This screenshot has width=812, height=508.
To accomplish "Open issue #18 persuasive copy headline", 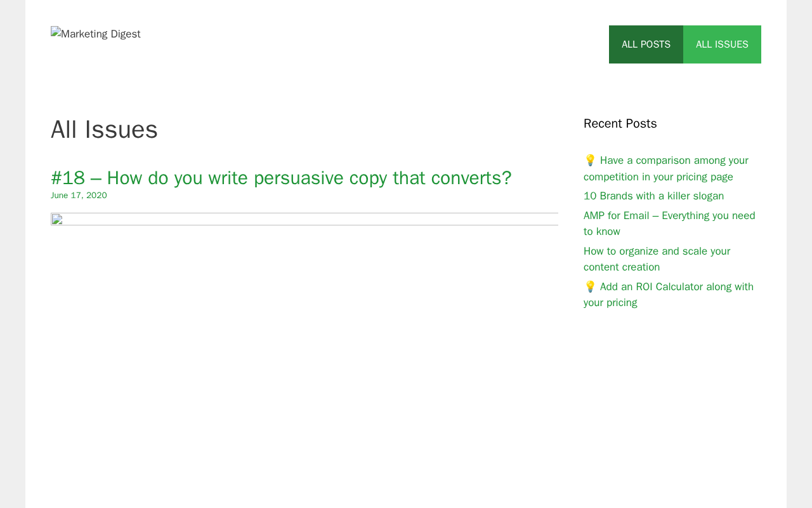I will pyautogui.click(x=281, y=178).
